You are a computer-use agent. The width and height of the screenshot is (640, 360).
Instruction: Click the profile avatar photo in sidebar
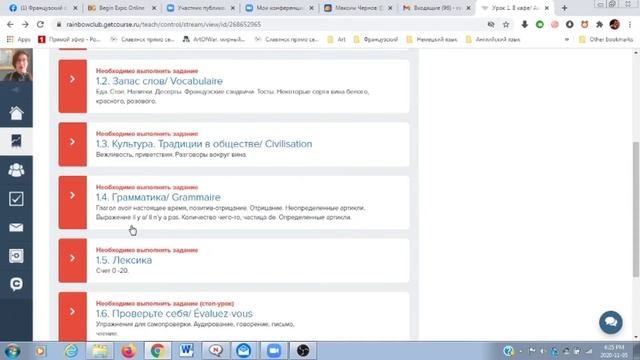(16, 64)
